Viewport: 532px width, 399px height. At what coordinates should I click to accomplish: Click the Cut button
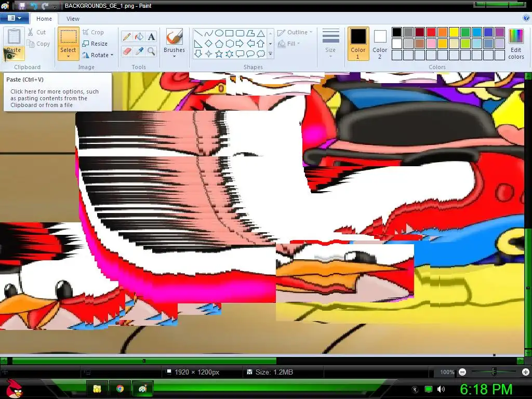[37, 32]
